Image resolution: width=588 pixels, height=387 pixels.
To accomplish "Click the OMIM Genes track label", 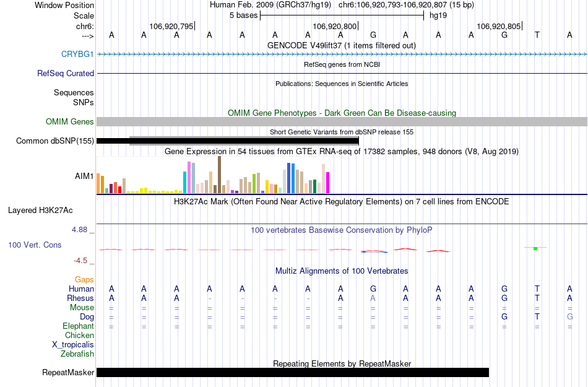I will [x=70, y=122].
